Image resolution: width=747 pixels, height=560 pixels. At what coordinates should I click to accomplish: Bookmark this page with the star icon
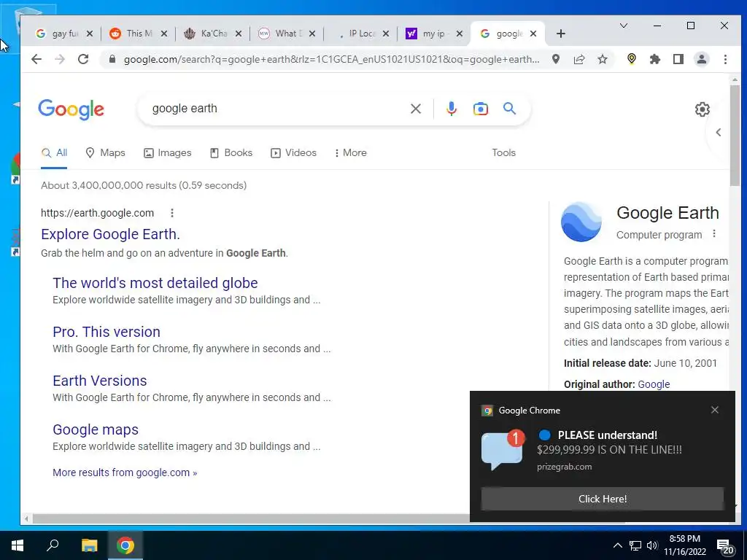coord(603,59)
